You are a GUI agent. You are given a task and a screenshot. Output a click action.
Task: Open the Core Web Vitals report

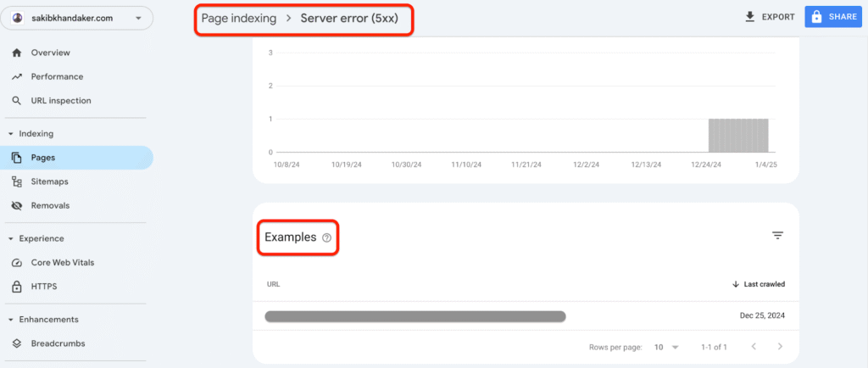pos(62,263)
